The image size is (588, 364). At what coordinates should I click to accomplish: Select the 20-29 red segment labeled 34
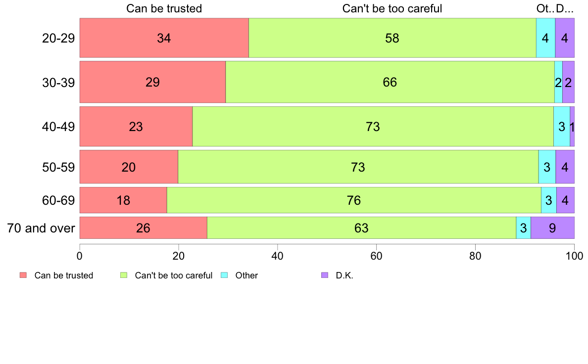tap(164, 38)
